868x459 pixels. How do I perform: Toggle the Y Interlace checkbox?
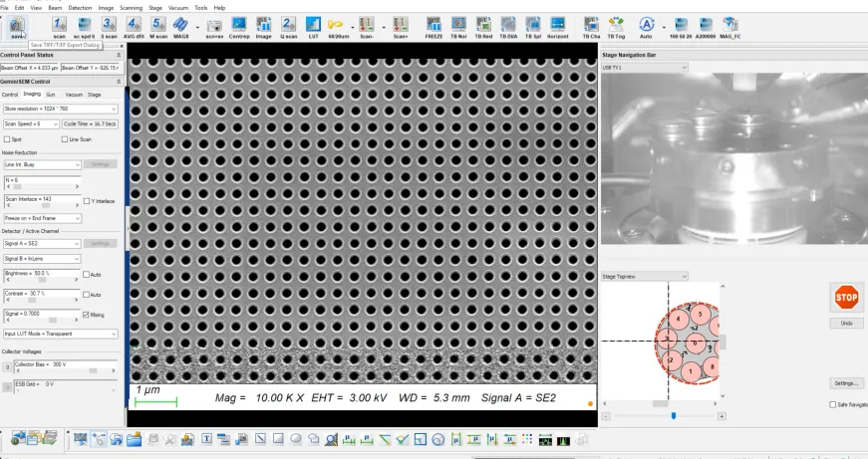pyautogui.click(x=87, y=201)
